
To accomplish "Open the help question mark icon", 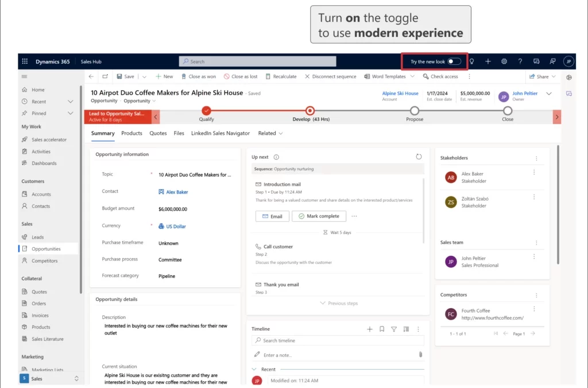I will tap(520, 62).
